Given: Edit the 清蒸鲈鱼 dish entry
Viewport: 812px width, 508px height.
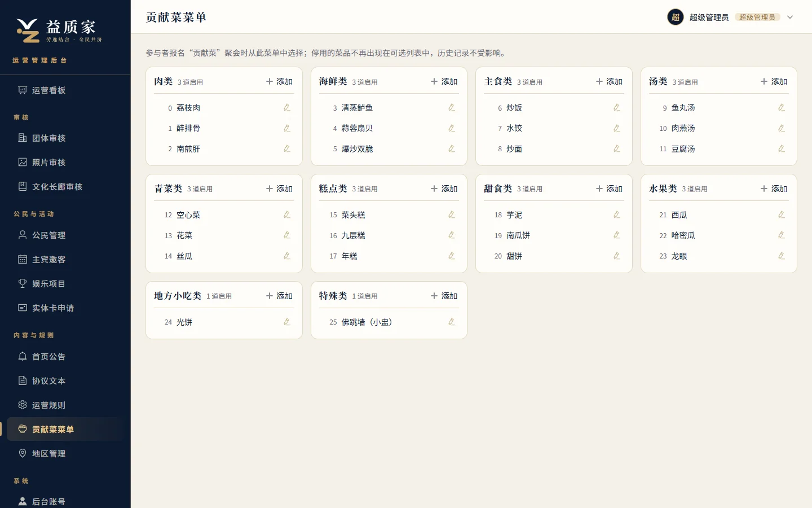Looking at the screenshot, I should tap(452, 107).
